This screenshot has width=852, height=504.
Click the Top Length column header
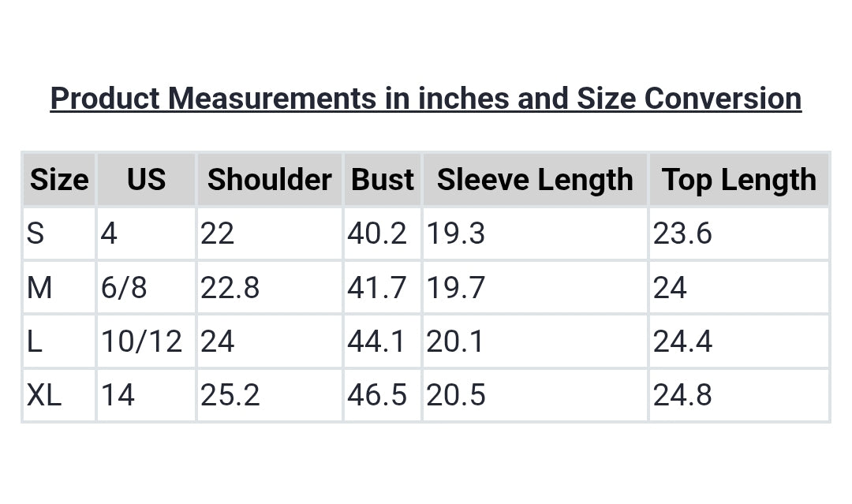pyautogui.click(x=738, y=180)
